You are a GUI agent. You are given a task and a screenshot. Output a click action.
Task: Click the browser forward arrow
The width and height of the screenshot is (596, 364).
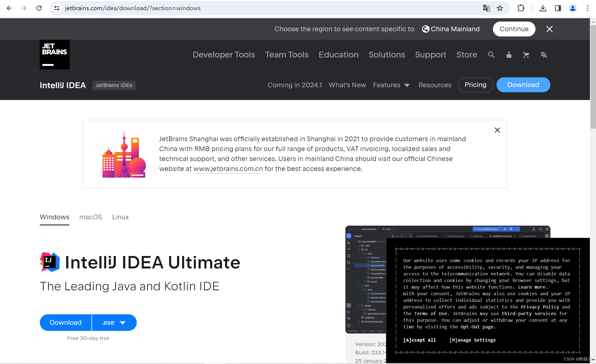(x=24, y=8)
